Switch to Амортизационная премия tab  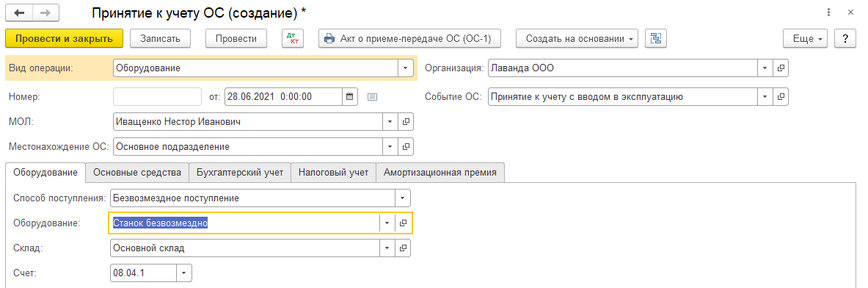(440, 172)
